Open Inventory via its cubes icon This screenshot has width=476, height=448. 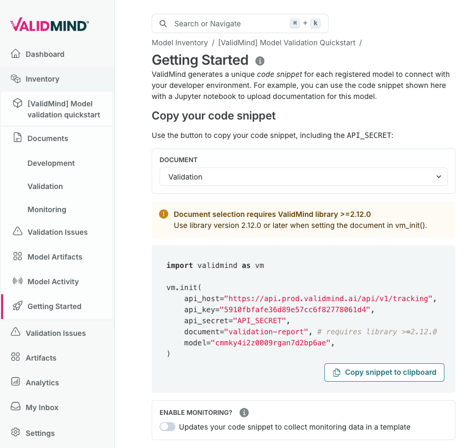(x=15, y=78)
